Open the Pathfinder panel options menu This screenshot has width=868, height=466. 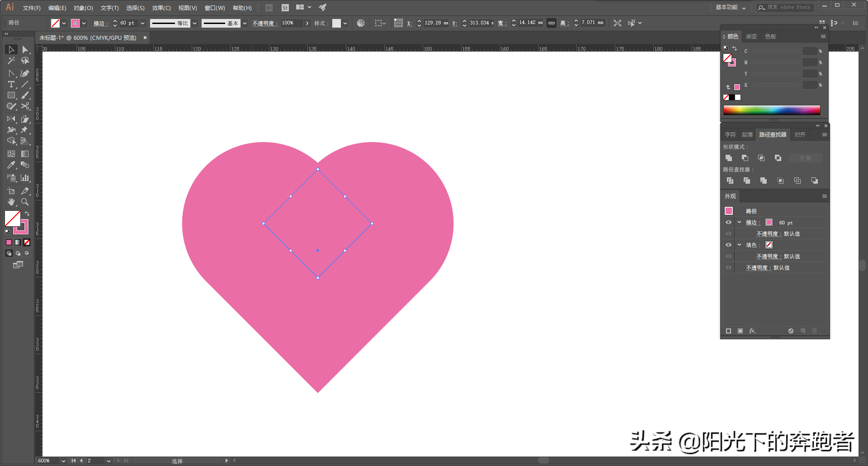(x=824, y=134)
